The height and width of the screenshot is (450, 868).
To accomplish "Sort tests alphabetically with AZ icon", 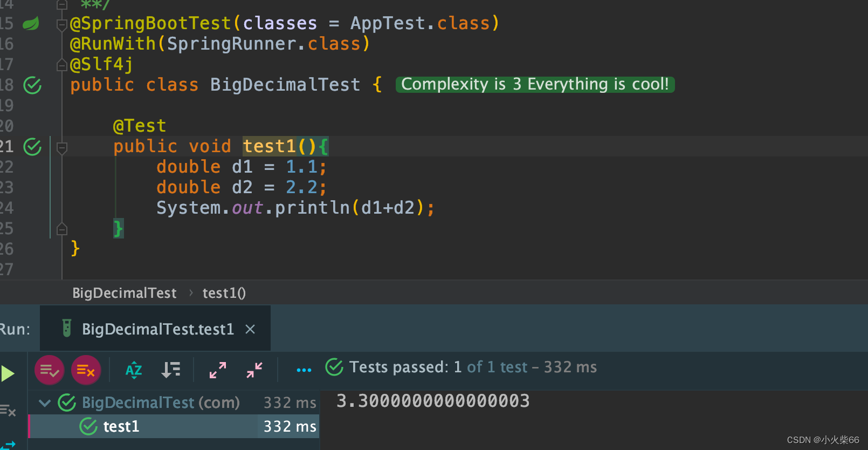I will 134,370.
